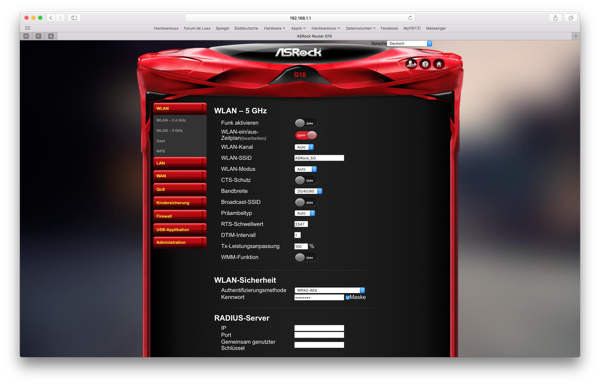Click the user account icon in router header
The height and width of the screenshot is (385, 600).
coord(411,64)
